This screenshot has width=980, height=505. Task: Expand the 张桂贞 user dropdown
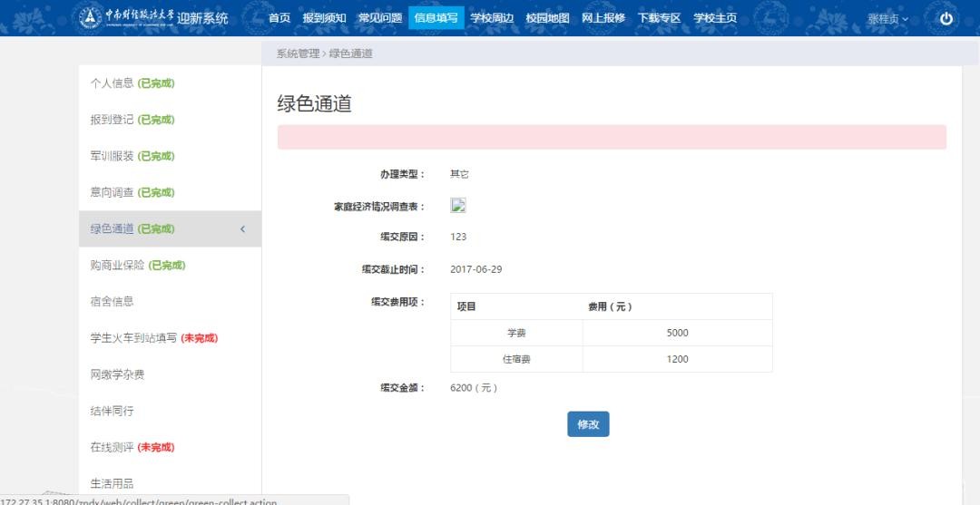tap(887, 19)
